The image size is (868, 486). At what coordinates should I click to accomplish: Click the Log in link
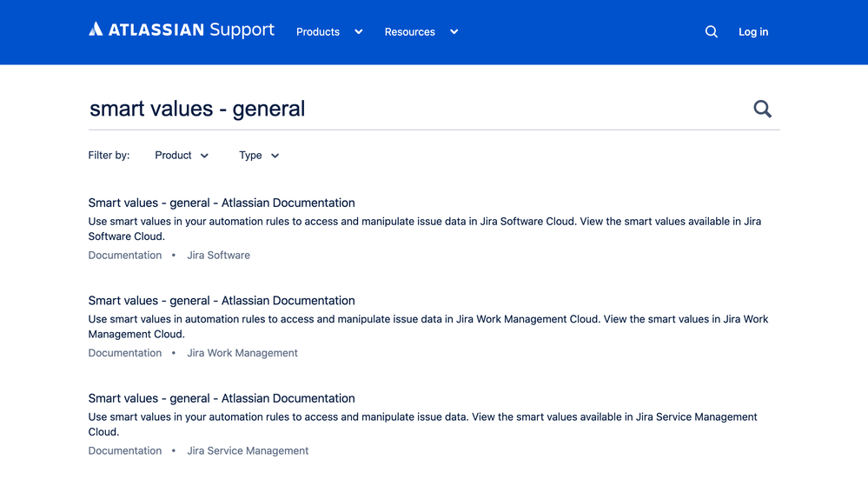[x=752, y=32]
